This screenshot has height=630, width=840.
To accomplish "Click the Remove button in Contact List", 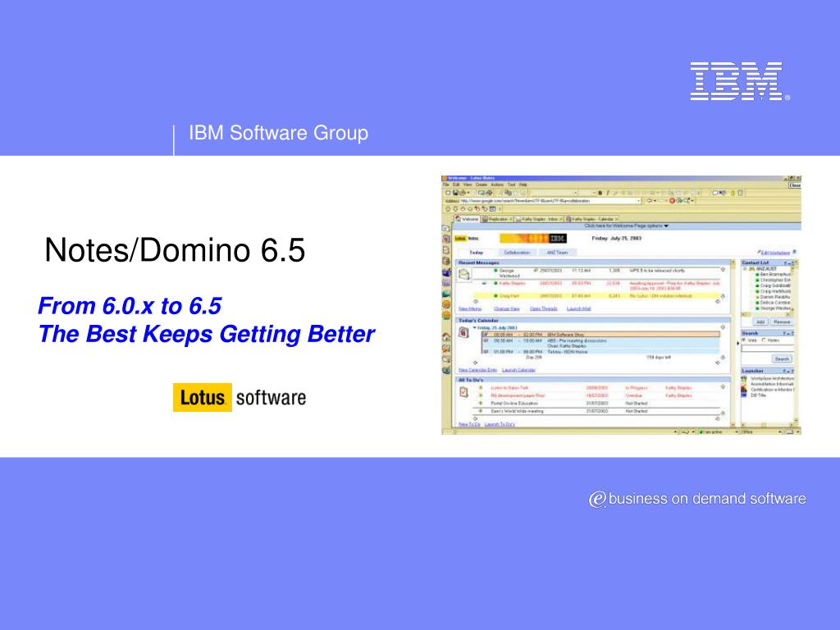I will (x=782, y=322).
